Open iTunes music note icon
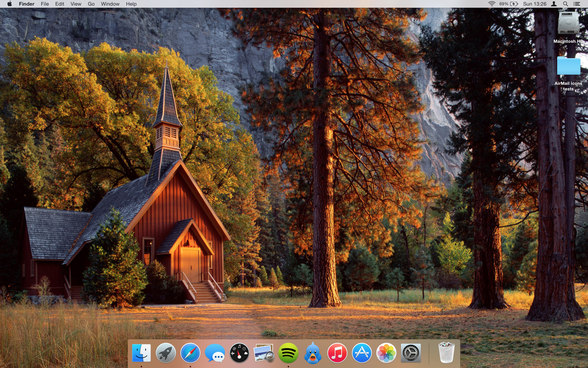Viewport: 588px width, 368px height. tap(337, 353)
